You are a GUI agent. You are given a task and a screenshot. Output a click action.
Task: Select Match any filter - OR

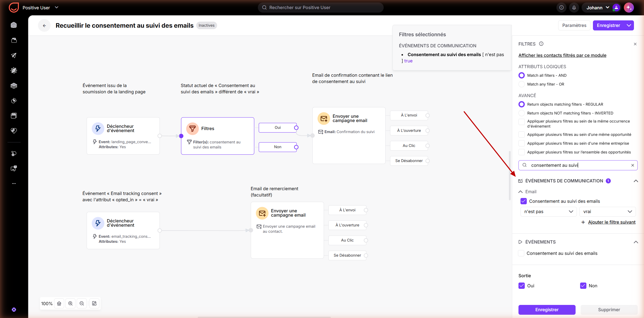coord(521,84)
